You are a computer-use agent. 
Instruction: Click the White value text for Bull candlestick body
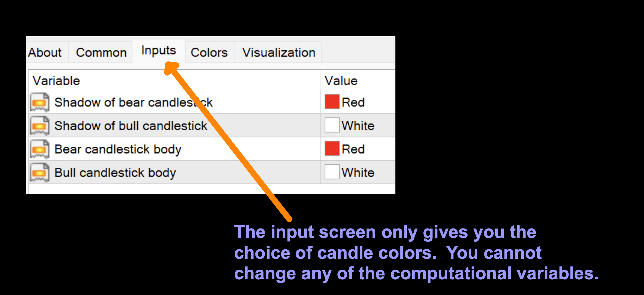(358, 173)
